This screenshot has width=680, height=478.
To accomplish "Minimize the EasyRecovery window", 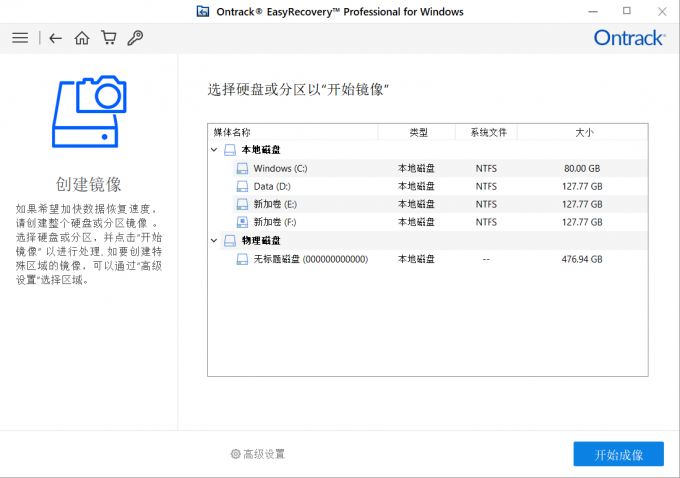I will click(593, 12).
